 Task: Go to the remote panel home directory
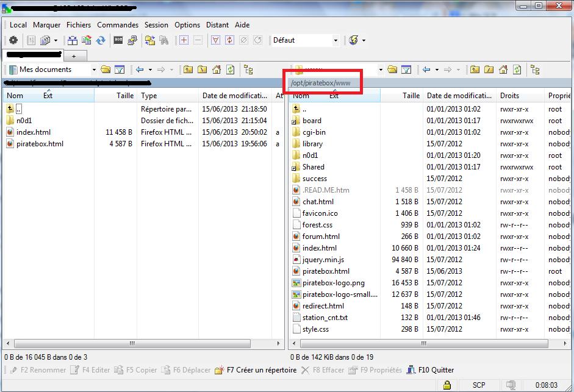503,70
